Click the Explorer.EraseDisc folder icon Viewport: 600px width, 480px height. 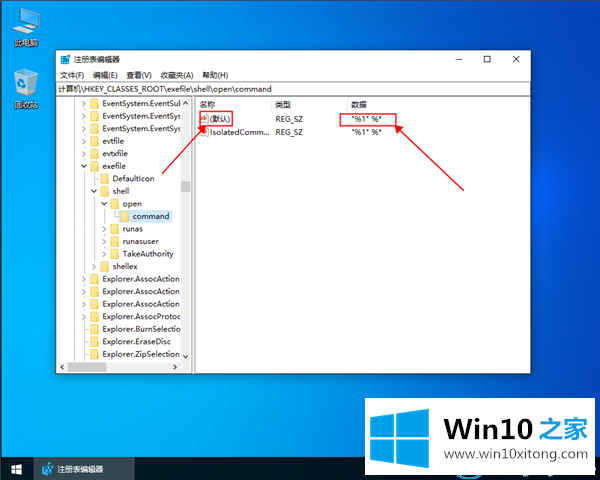coord(95,341)
